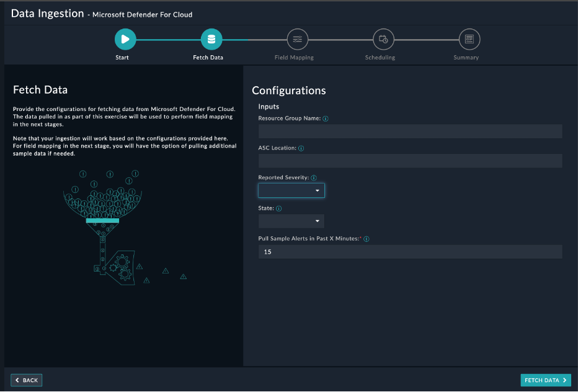This screenshot has width=578, height=392.
Task: Click the Start step play icon
Action: pos(125,40)
